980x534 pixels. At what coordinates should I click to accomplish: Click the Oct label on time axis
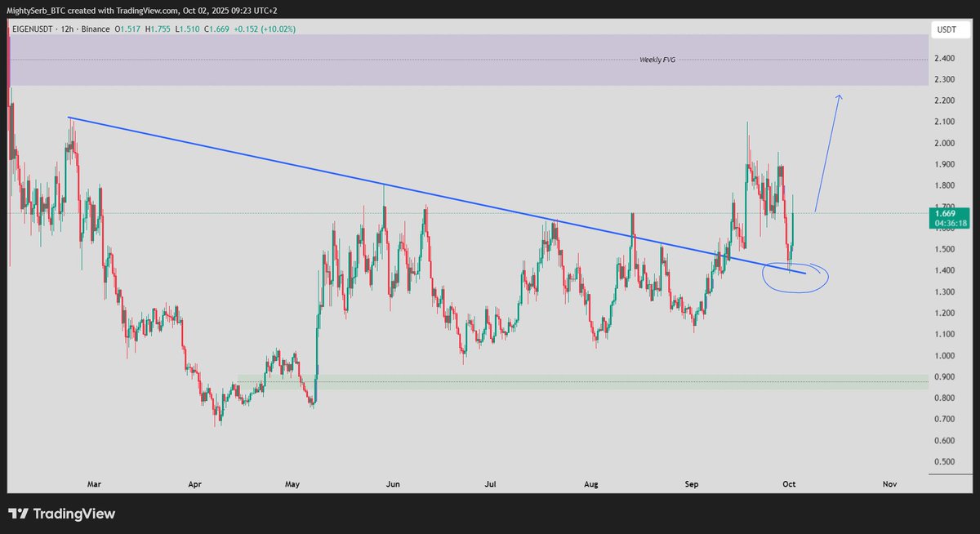[788, 483]
